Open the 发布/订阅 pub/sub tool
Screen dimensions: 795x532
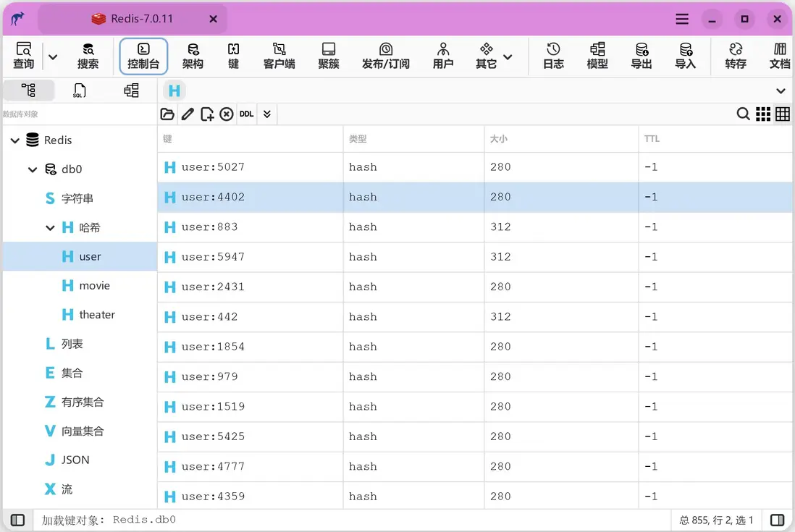coord(386,56)
